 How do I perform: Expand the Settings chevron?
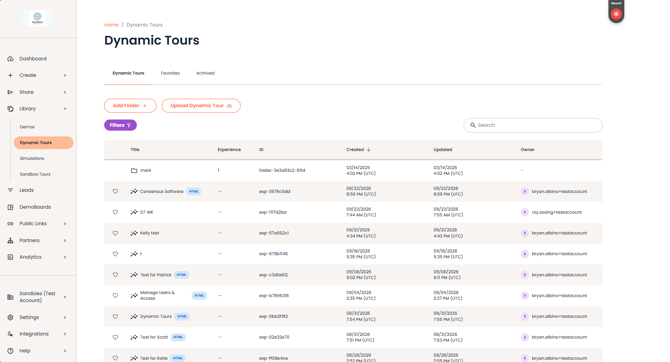pos(65,317)
